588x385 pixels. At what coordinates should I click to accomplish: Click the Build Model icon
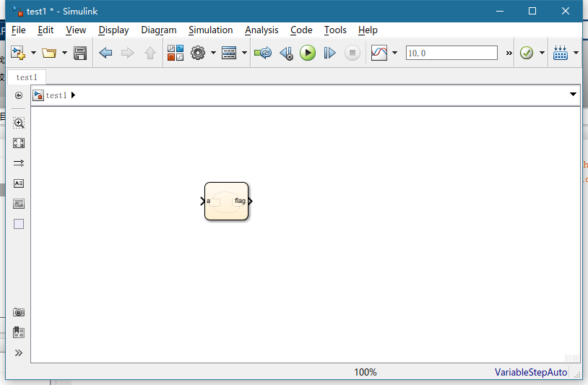[561, 53]
